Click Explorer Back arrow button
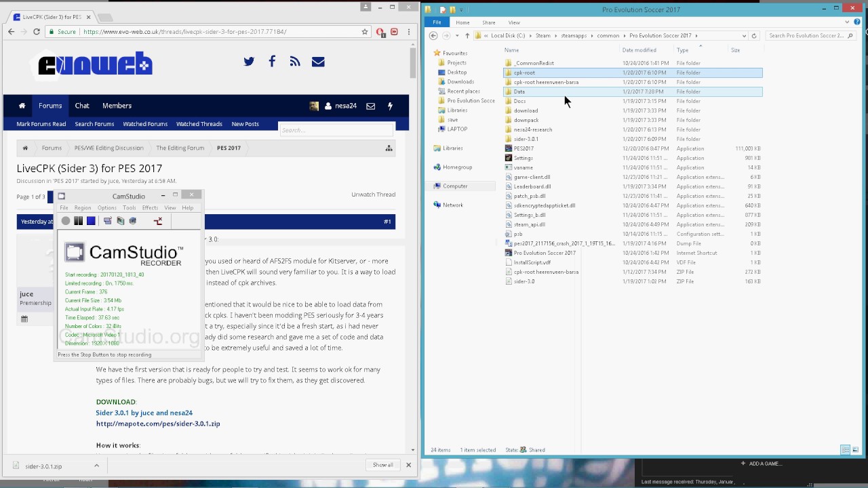The height and width of the screenshot is (488, 868). tap(433, 36)
